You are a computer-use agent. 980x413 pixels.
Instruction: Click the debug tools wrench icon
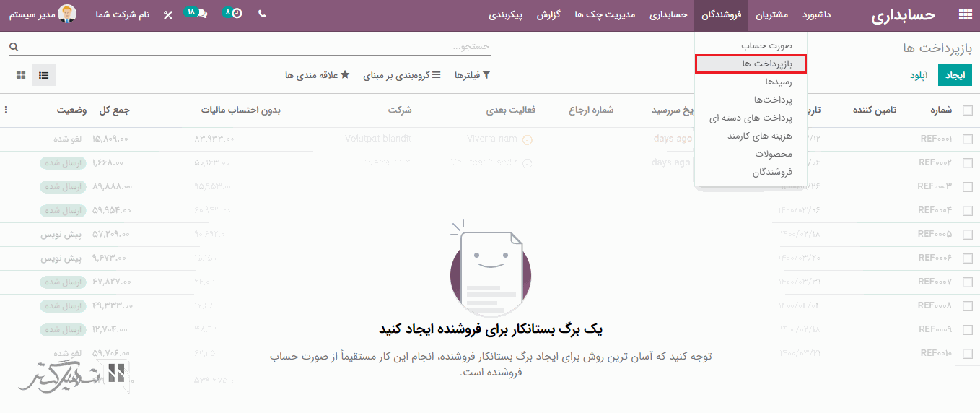click(168, 15)
